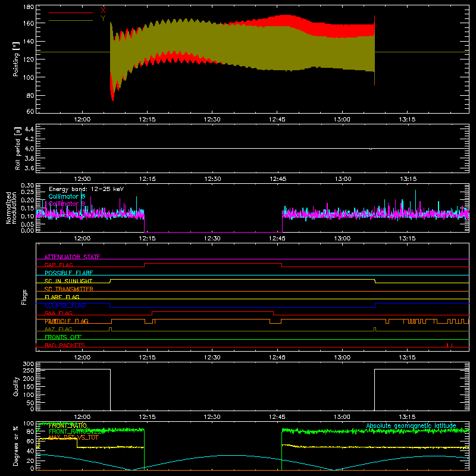
Task: Click the ATTENUATOR_STATE flag label
Action: (72, 257)
